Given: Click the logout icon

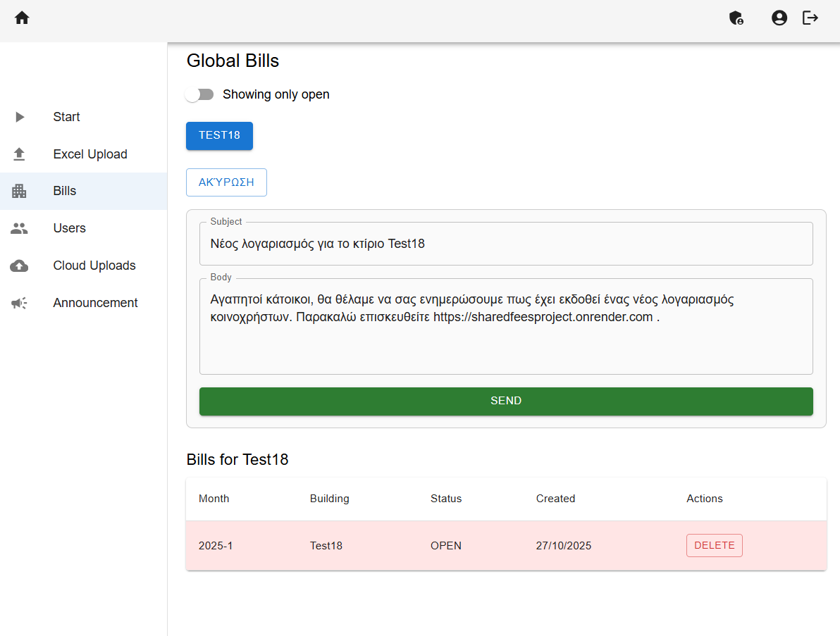Looking at the screenshot, I should (x=810, y=18).
